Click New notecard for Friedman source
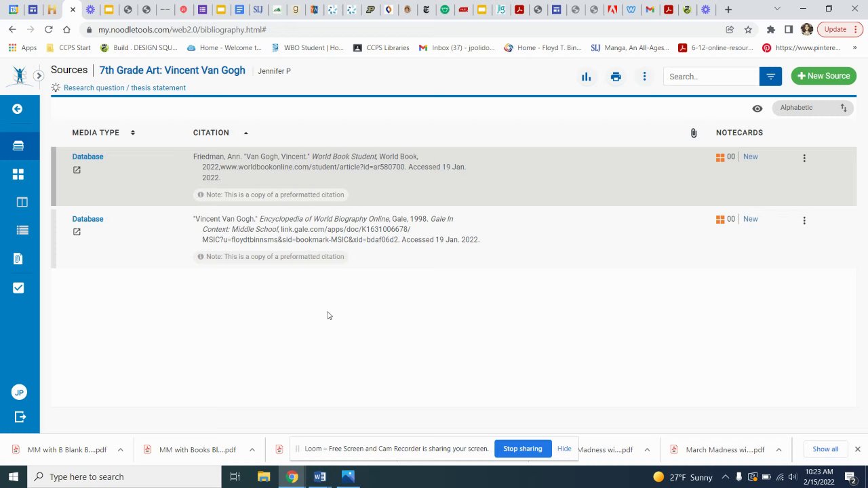Image resolution: width=868 pixels, height=488 pixels. (750, 157)
